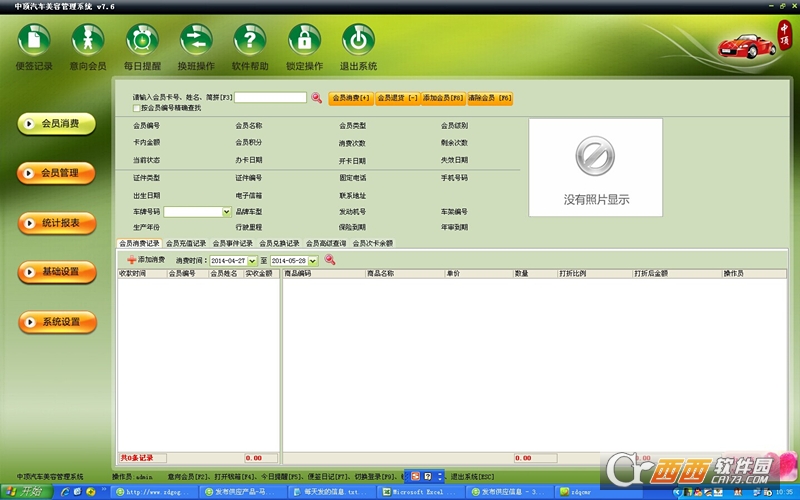Open the end date 2014-05-28 dropdown
Image resolution: width=800 pixels, height=500 pixels.
[313, 261]
